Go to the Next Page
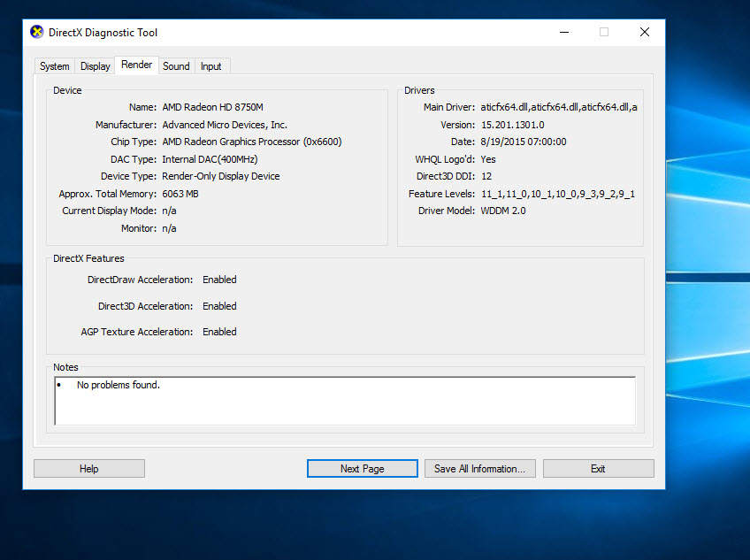Image resolution: width=750 pixels, height=560 pixels. coord(362,469)
